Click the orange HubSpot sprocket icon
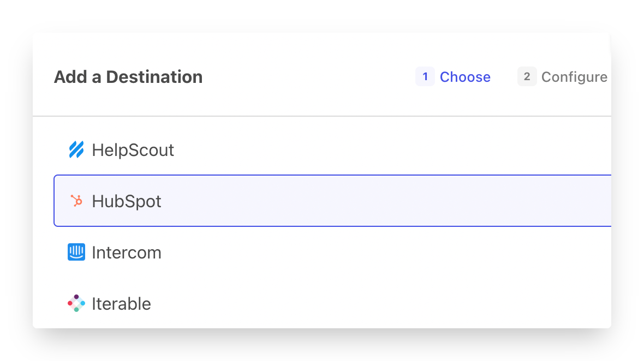 point(76,201)
